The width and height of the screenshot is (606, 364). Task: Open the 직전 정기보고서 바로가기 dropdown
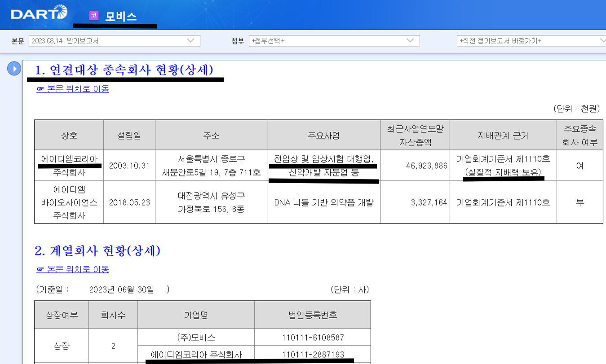[531, 41]
